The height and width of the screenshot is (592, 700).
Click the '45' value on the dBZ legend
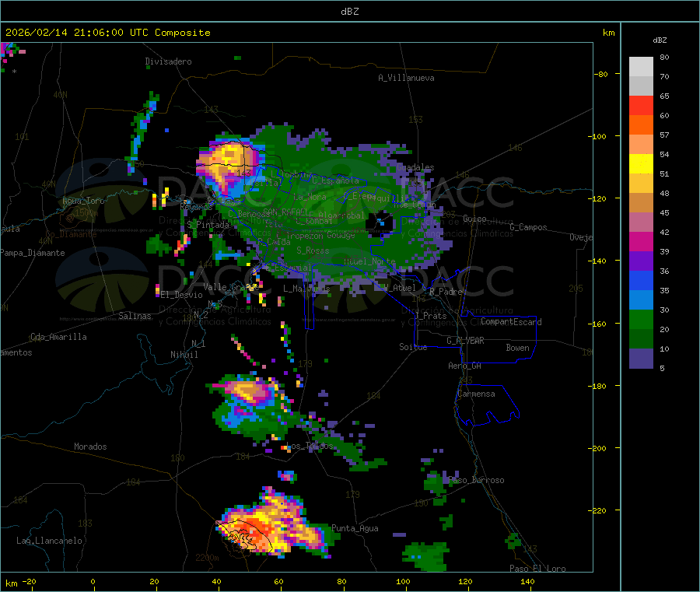pos(664,212)
